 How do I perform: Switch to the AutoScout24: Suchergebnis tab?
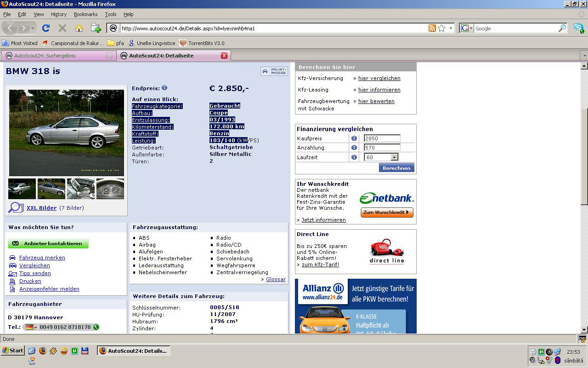coord(58,56)
